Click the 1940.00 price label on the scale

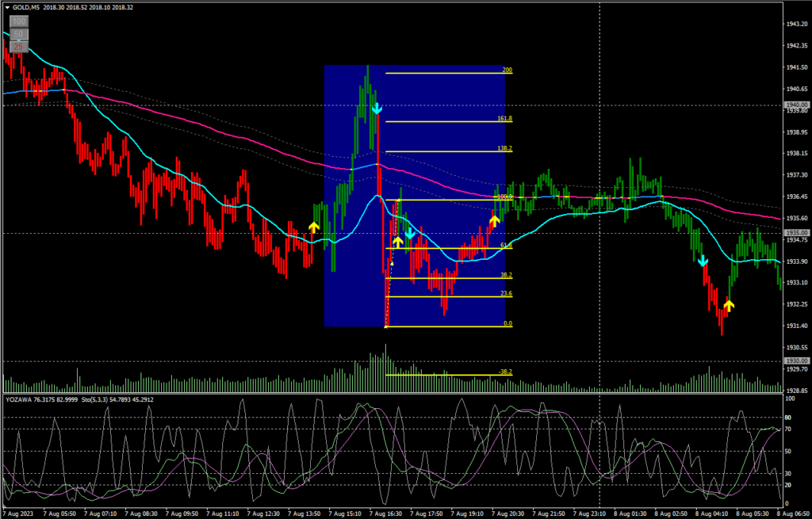point(796,105)
